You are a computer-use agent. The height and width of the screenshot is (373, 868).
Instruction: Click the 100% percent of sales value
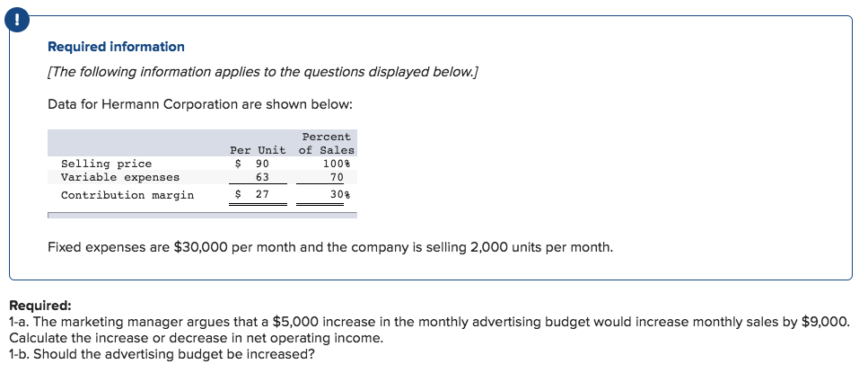tap(338, 164)
